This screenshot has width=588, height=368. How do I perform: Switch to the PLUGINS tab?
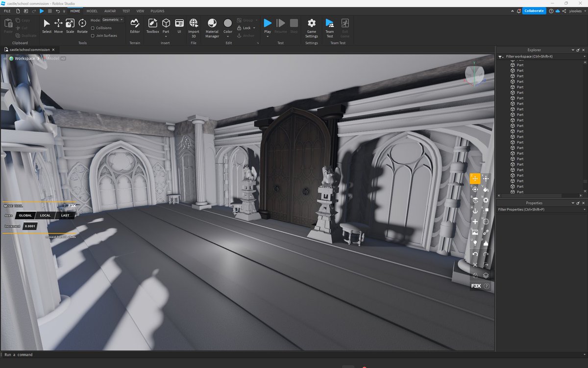tap(157, 11)
